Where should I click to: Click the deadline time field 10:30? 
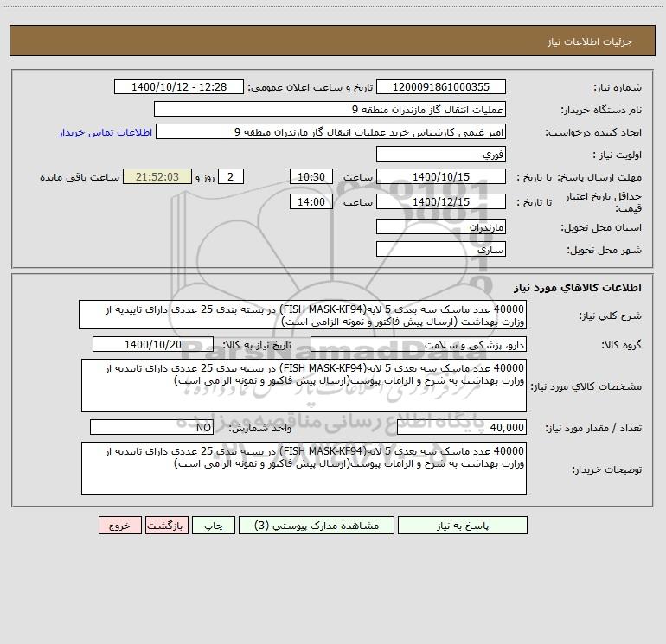[311, 176]
